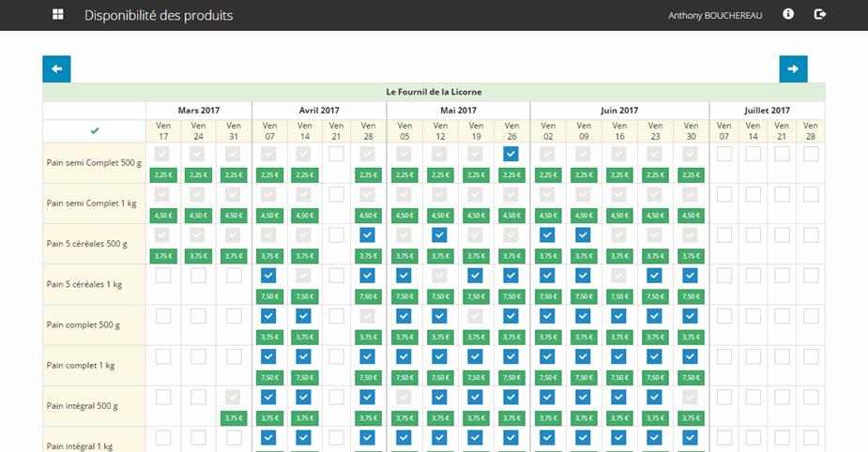Click 3,75 € price of Pain intégral 500 g Ven 31
Screen dimensions: 868x452
[x=234, y=418]
